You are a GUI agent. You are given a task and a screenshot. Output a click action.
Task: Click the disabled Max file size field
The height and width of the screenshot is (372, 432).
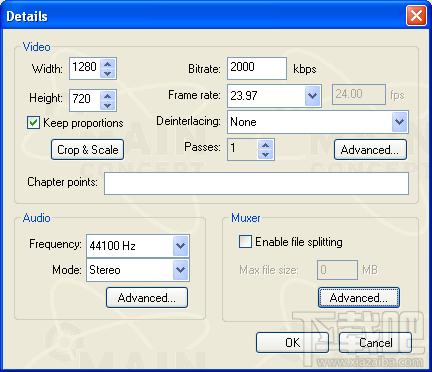click(337, 270)
